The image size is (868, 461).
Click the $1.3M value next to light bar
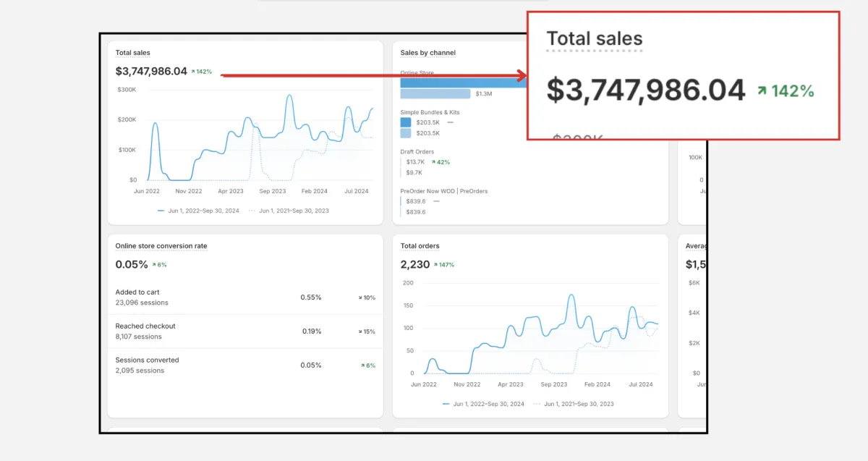[x=484, y=94]
